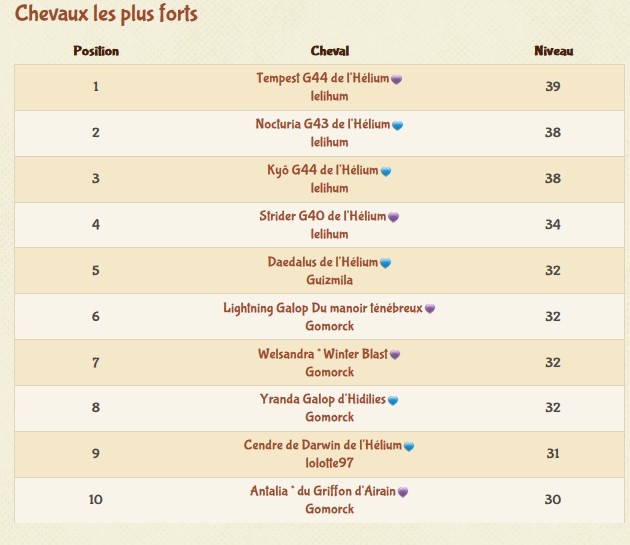This screenshot has width=630, height=545.
Task: Click the purple gem next to Strider G40
Action: (394, 217)
